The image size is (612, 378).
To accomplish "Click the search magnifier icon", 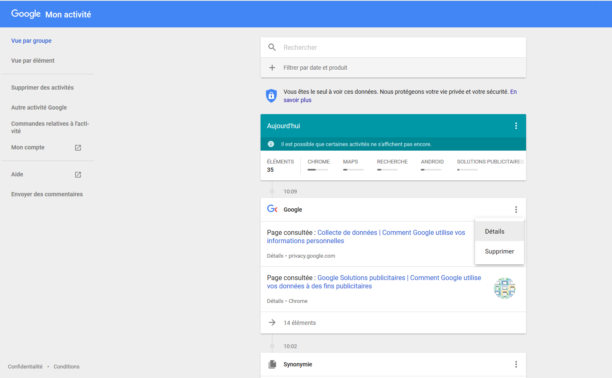I will [272, 47].
